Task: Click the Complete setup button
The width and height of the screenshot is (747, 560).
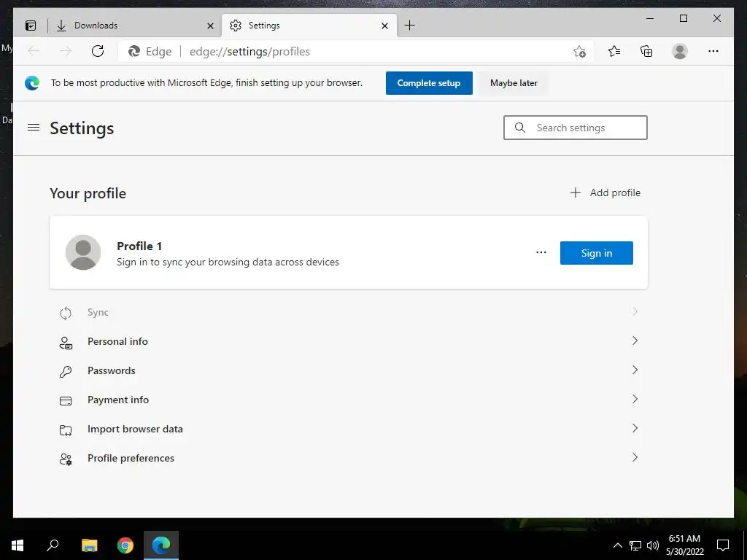Action: tap(429, 83)
